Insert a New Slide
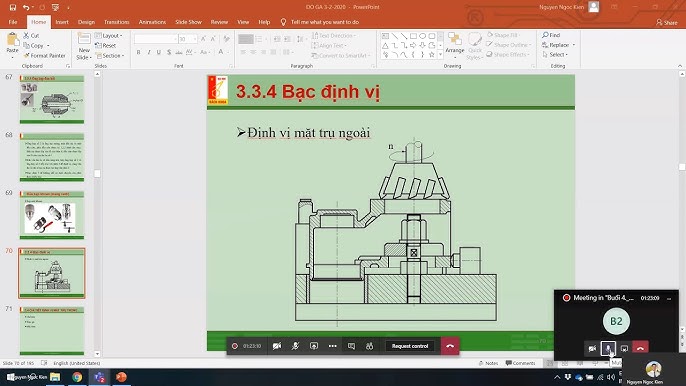Image resolution: width=686 pixels, height=386 pixels. click(x=84, y=47)
